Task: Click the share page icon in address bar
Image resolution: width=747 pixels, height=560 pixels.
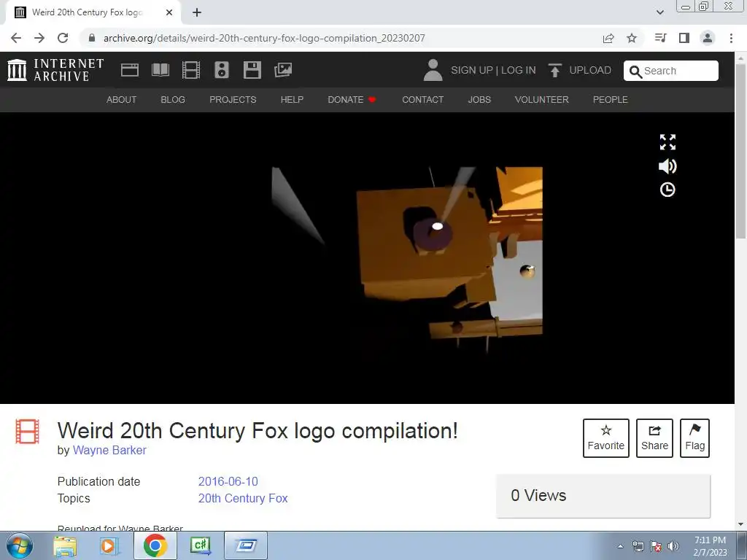Action: click(608, 38)
